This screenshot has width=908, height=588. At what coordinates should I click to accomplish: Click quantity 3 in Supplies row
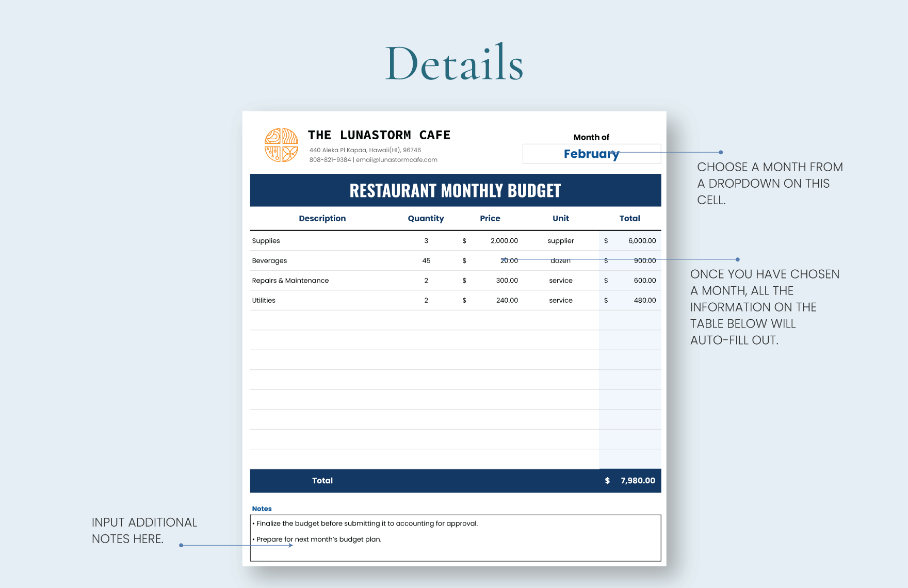click(x=426, y=241)
